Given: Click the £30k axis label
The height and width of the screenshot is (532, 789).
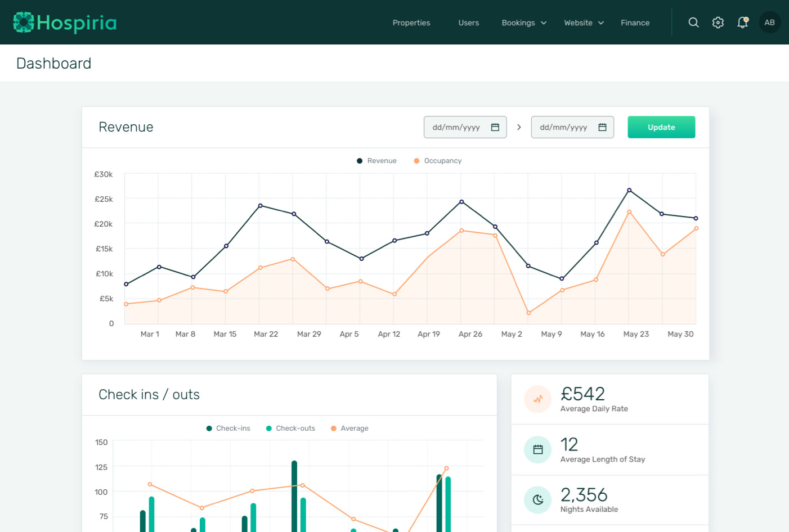Looking at the screenshot, I should [104, 174].
